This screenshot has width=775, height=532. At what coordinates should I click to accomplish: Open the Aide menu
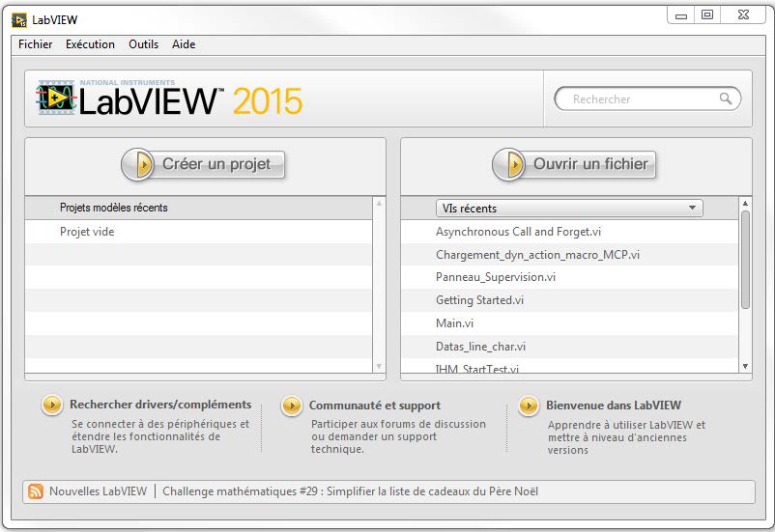point(184,44)
